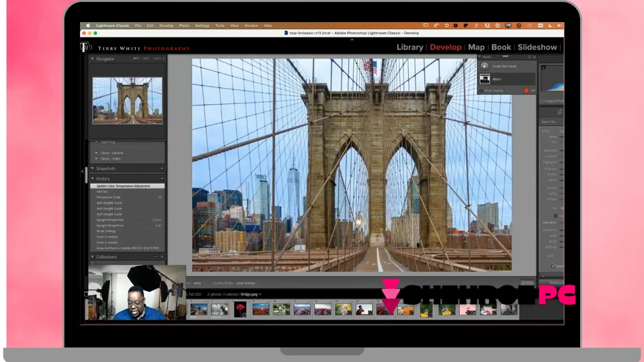Image resolution: width=644 pixels, height=362 pixels.
Task: Collapse the Masks panel with double-arrow icon
Action: tap(534, 57)
